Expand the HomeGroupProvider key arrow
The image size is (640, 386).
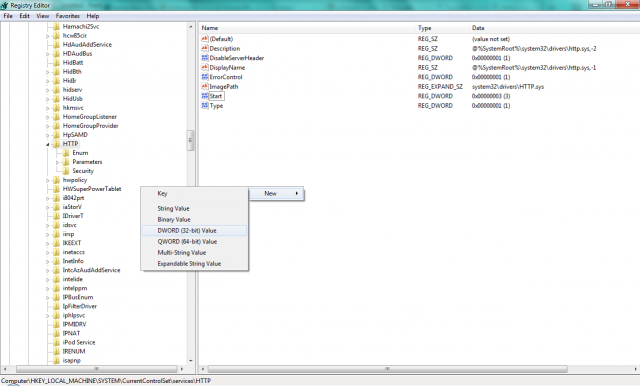(47, 126)
